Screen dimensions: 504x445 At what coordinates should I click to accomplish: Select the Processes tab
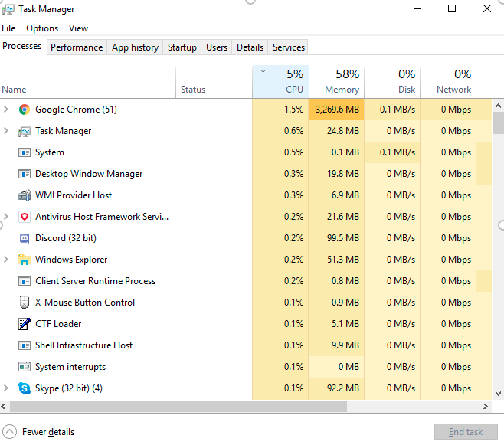[22, 46]
